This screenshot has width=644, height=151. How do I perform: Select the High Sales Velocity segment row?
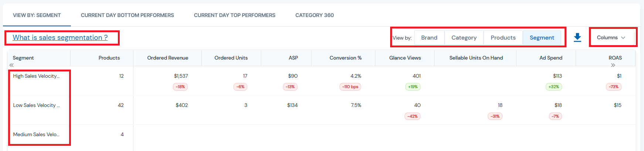(36, 76)
